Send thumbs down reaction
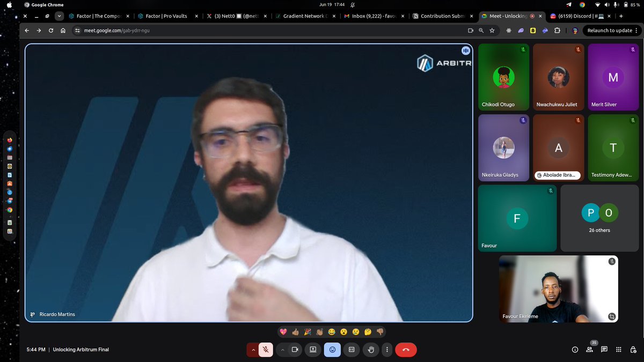Screen dimensions: 644x362 [380, 332]
